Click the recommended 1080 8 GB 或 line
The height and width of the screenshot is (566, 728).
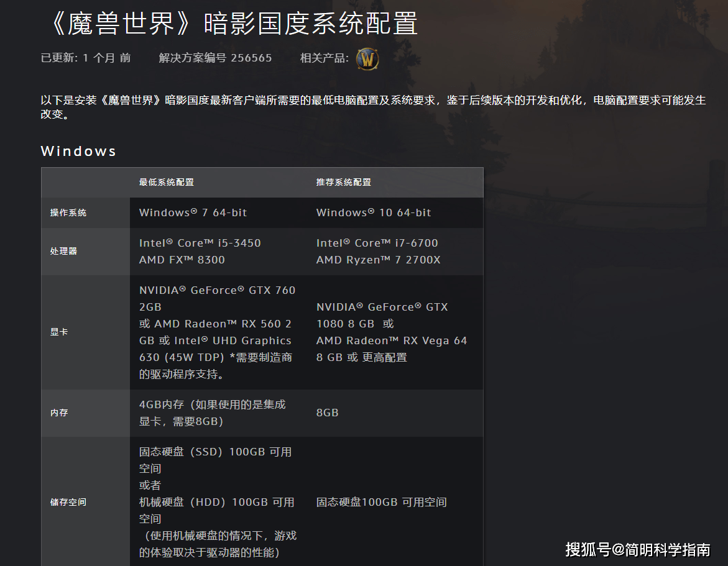[355, 323]
